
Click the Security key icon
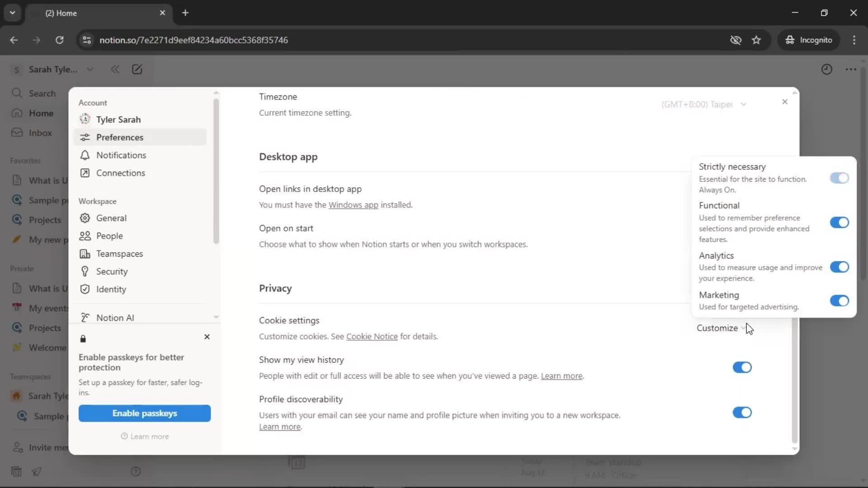coord(85,271)
